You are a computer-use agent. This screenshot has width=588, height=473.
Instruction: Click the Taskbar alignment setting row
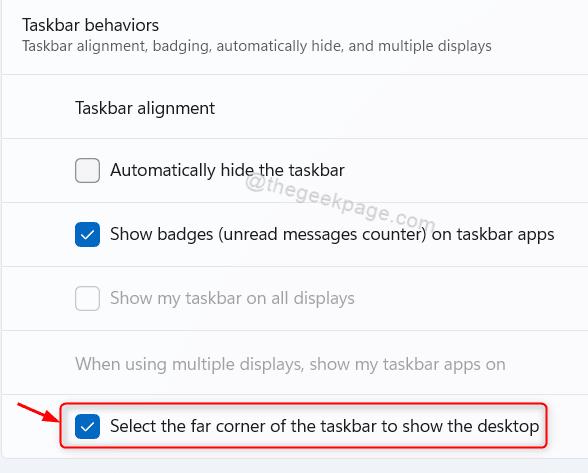(x=295, y=107)
